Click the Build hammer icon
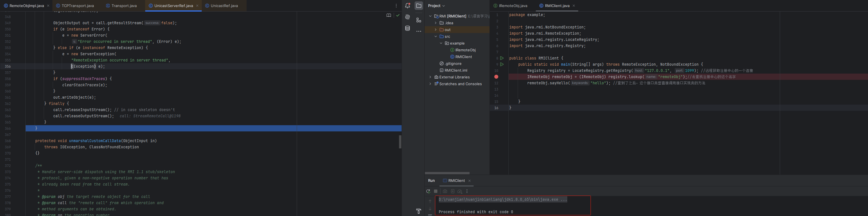This screenshot has width=868, height=216. pyautogui.click(x=418, y=211)
